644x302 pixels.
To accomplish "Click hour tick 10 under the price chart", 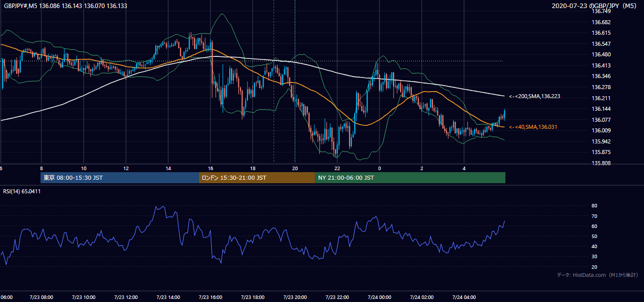I will coord(84,169).
